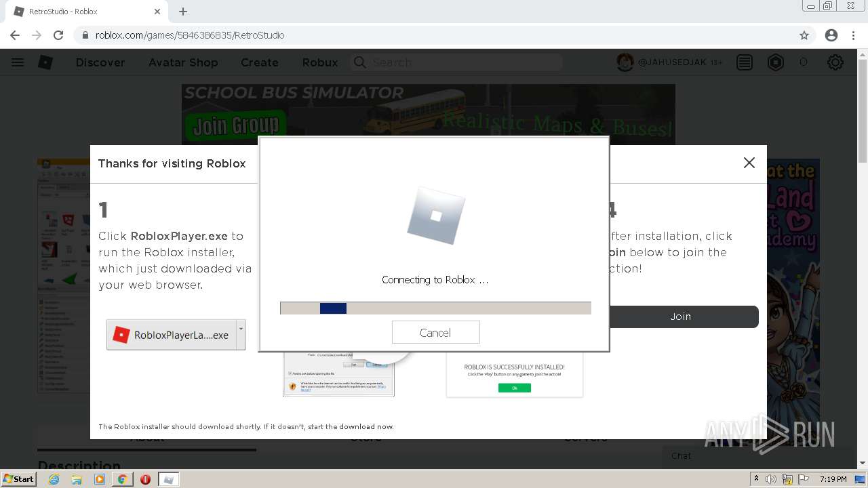Switch to the Roblox launcher taskbar item

click(x=169, y=479)
